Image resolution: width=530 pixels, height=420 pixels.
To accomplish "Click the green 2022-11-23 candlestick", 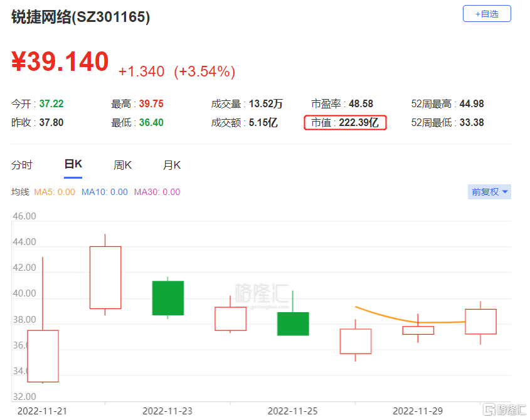I will coord(168,298).
